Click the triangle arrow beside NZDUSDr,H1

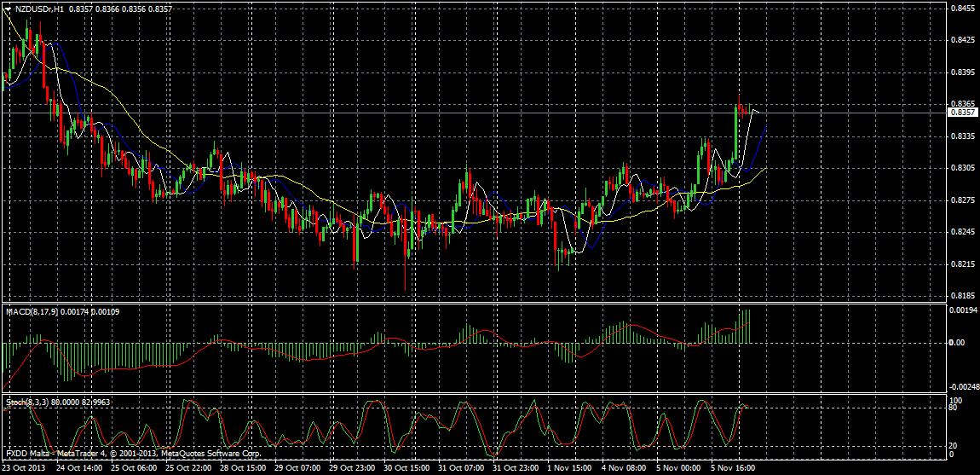pyautogui.click(x=8, y=9)
